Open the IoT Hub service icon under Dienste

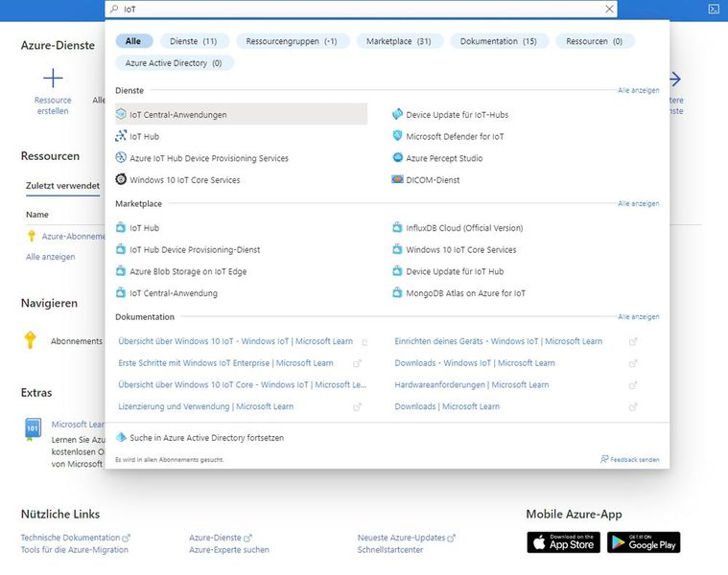[x=121, y=136]
